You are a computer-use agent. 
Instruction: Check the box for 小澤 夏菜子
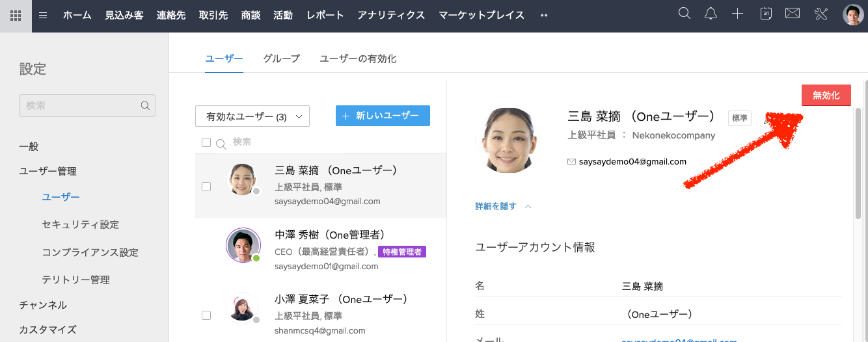(206, 315)
